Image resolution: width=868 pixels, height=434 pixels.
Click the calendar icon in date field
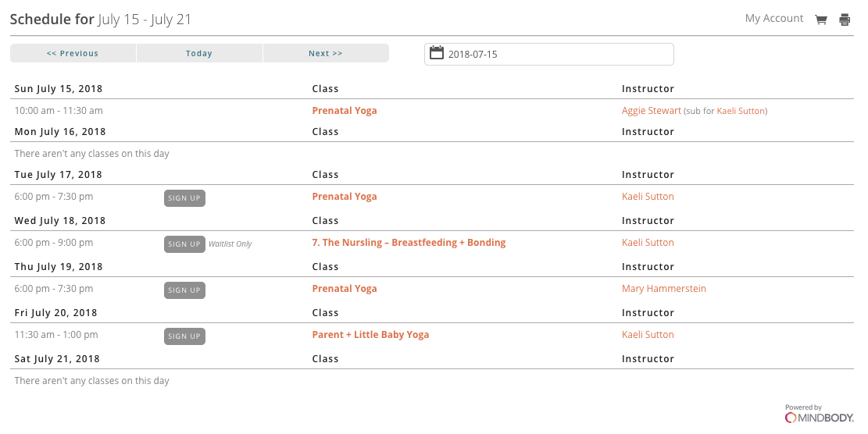(x=437, y=54)
